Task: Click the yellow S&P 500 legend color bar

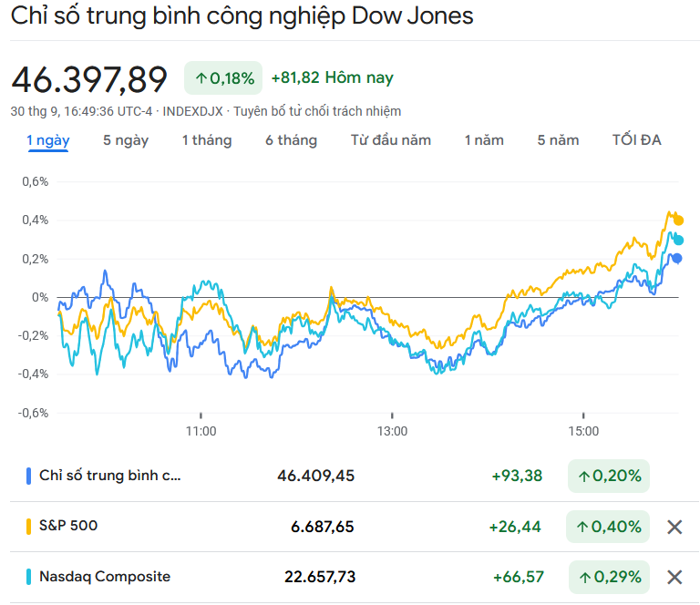Action: pos(29,527)
